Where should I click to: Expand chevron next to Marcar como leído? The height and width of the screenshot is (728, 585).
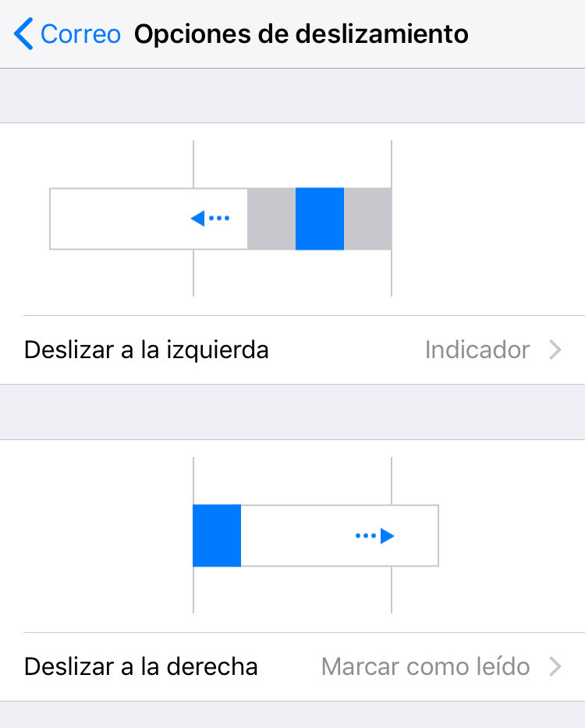(555, 666)
